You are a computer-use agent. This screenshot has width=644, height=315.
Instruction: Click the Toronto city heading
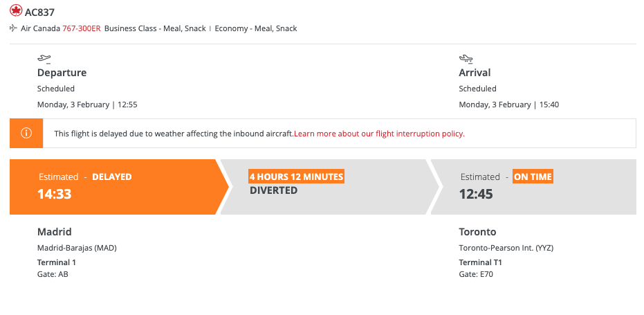coord(478,232)
